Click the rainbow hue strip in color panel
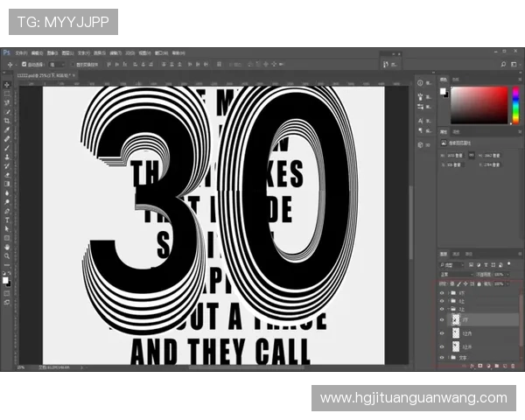The height and width of the screenshot is (420, 525). pos(514,104)
